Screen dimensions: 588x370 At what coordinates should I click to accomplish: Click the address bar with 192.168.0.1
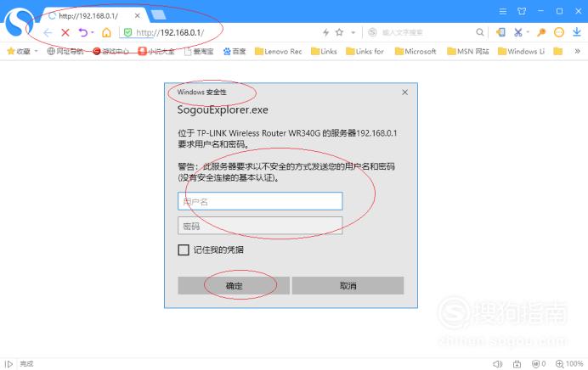point(221,32)
